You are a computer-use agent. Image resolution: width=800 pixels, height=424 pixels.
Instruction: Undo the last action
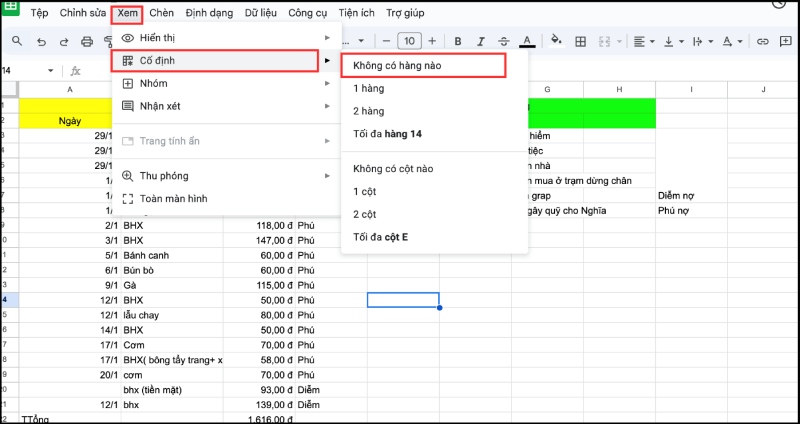42,42
